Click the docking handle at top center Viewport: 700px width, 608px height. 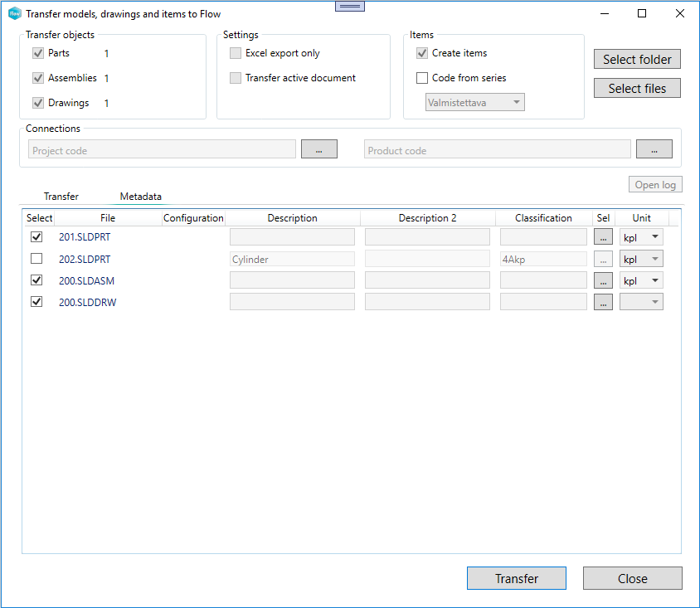pos(350,6)
